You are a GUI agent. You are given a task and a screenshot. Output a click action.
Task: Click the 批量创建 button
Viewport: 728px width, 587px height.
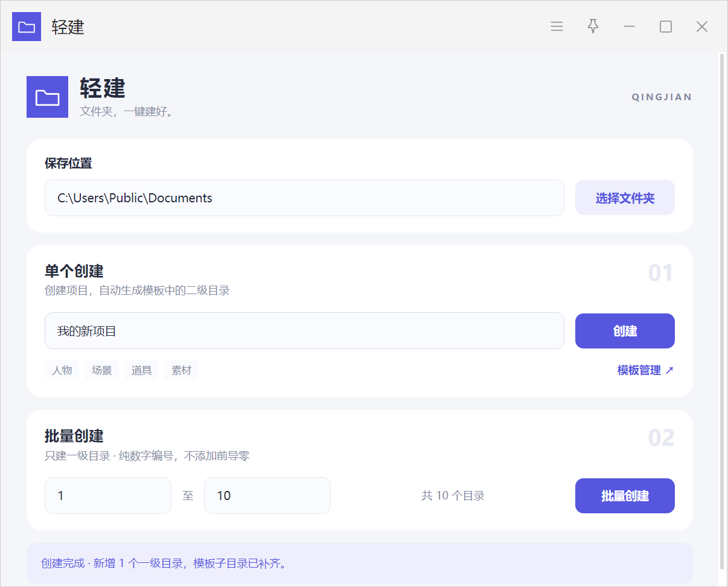point(625,496)
